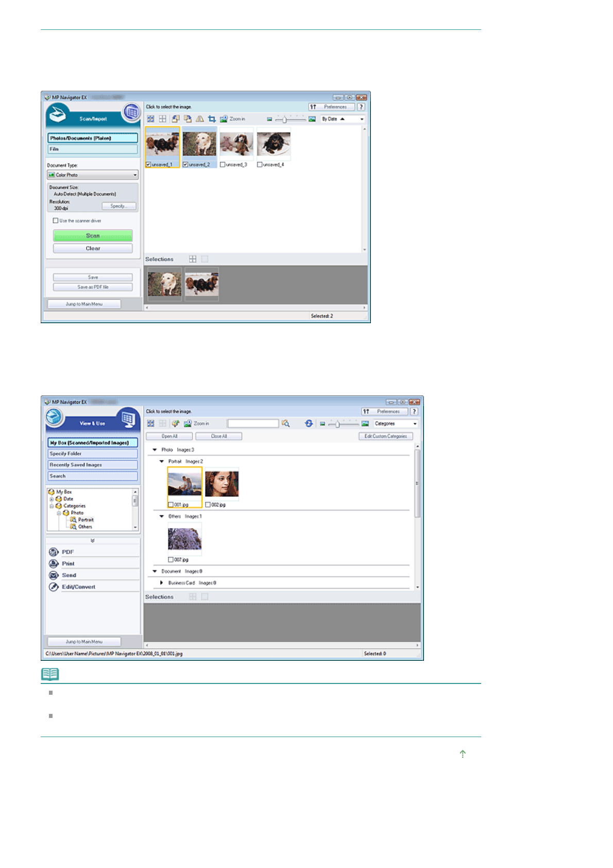Choose Send in the left sidebar
The image size is (613, 868).
pyautogui.click(x=69, y=575)
